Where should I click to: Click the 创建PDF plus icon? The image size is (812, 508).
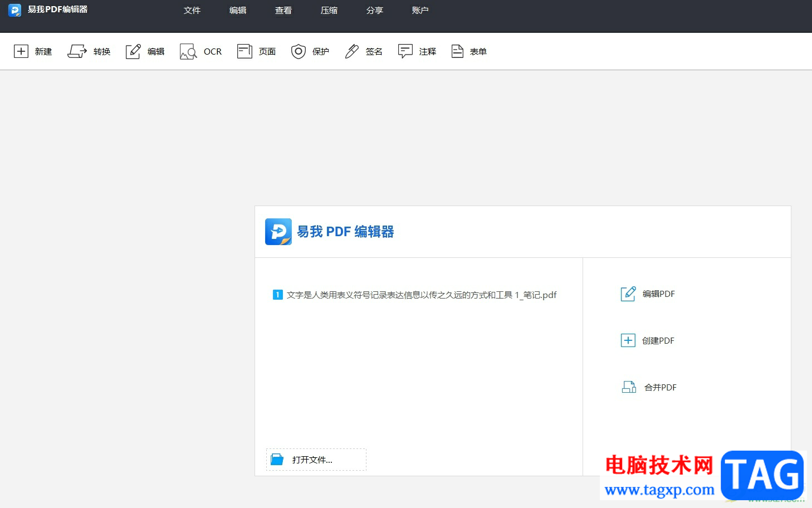628,340
